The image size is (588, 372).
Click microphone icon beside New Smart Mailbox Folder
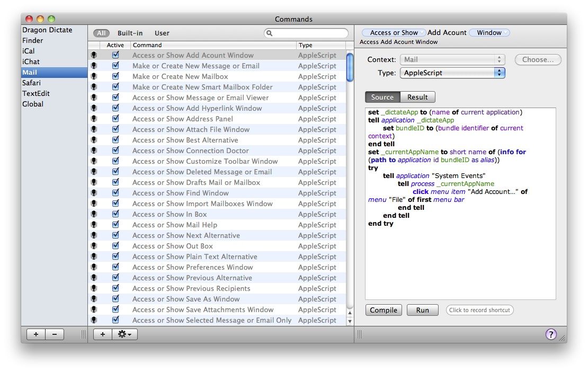[x=94, y=87]
